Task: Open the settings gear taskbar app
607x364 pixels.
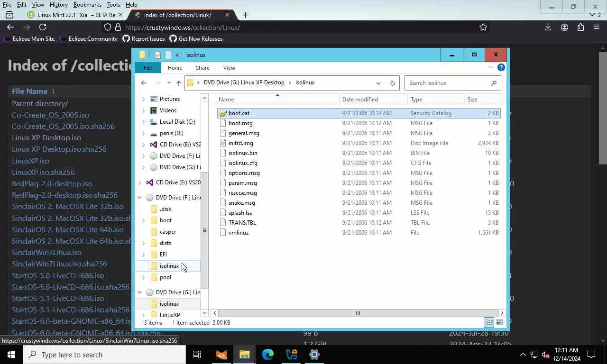Action: click(314, 355)
